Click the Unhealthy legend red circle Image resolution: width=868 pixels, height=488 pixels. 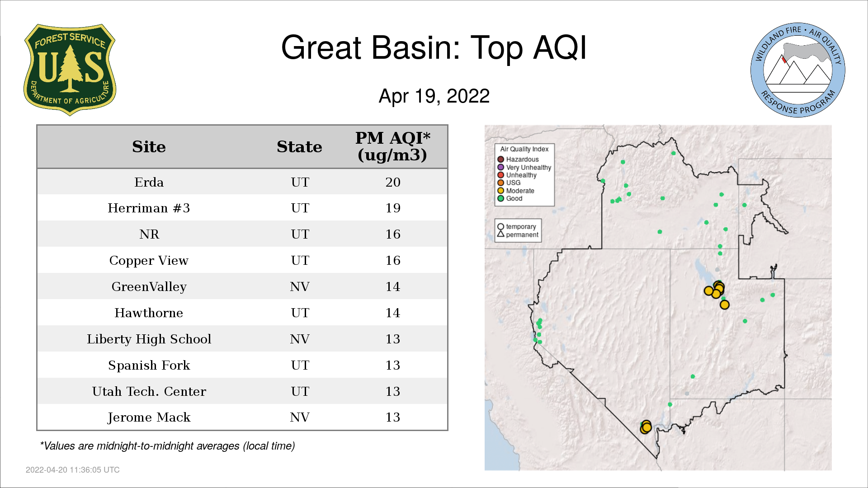click(500, 175)
